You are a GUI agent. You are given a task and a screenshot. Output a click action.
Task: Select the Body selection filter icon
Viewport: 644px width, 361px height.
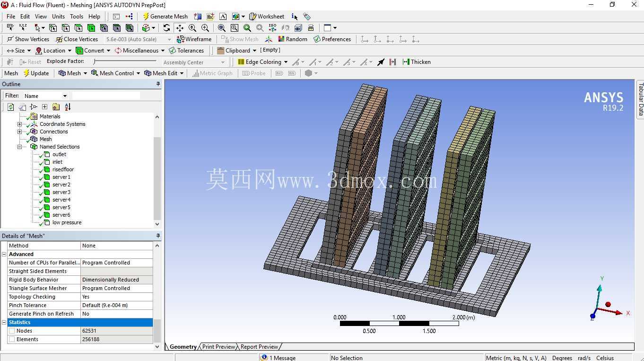[91, 28]
